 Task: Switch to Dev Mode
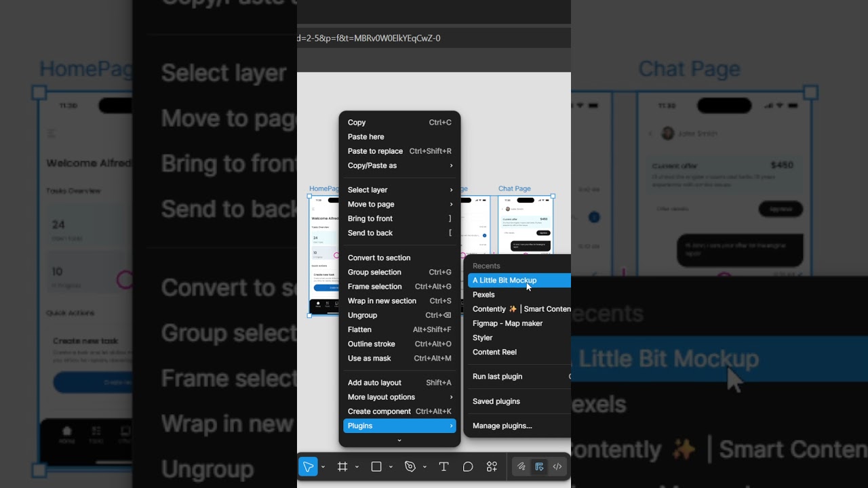(557, 466)
